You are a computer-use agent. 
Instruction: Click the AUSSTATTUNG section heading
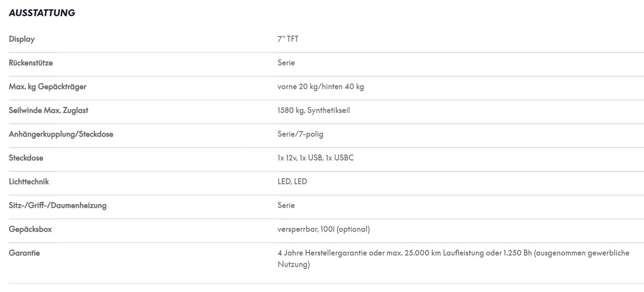pos(42,13)
